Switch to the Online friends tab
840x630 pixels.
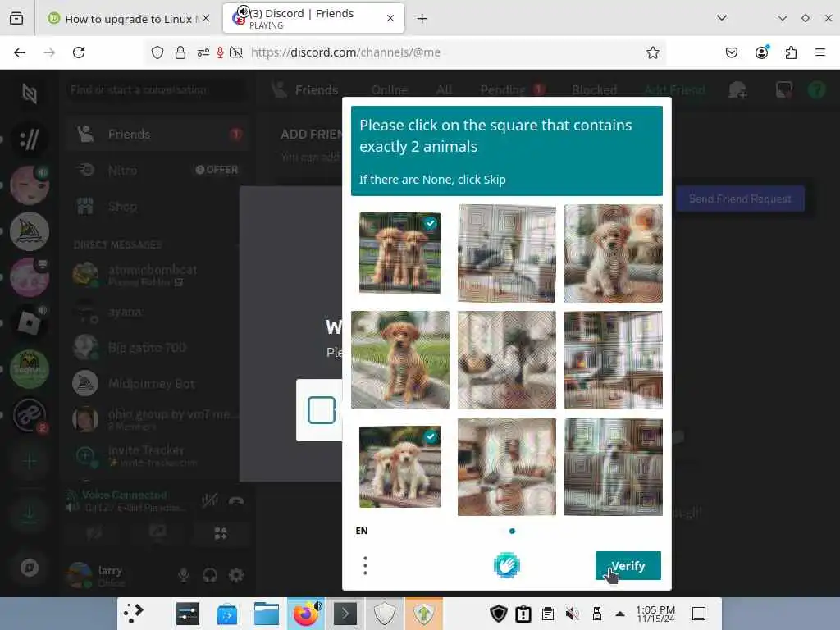pos(390,90)
